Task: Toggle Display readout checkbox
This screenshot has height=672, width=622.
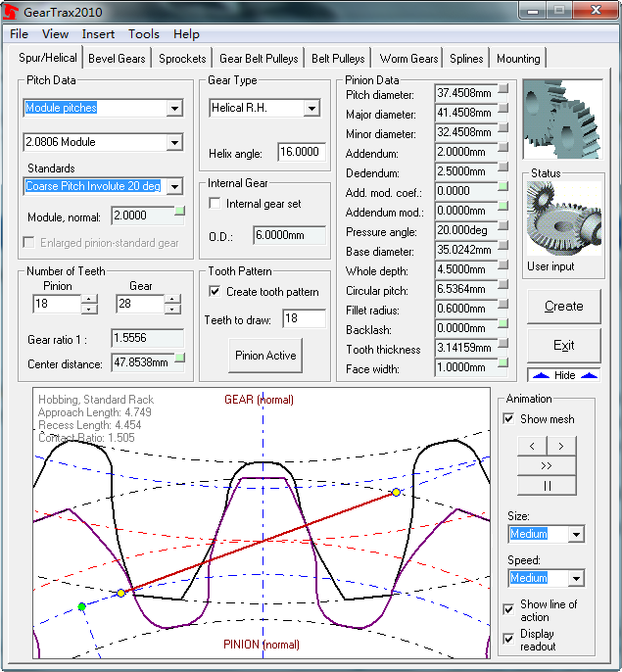Action: (508, 639)
